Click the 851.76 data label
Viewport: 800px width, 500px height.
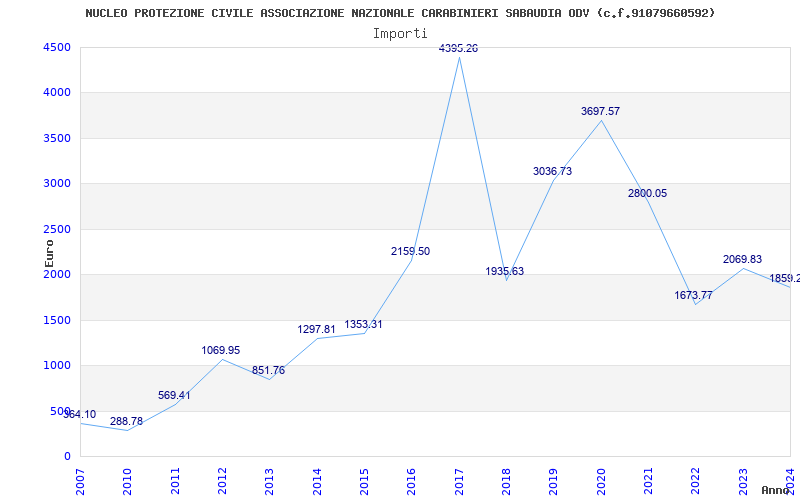[x=268, y=370]
